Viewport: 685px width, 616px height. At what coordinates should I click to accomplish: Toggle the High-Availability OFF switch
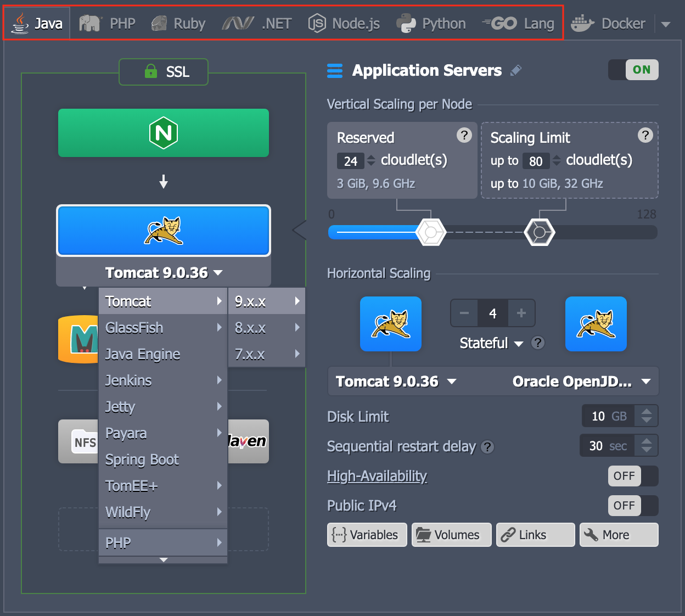click(x=633, y=476)
